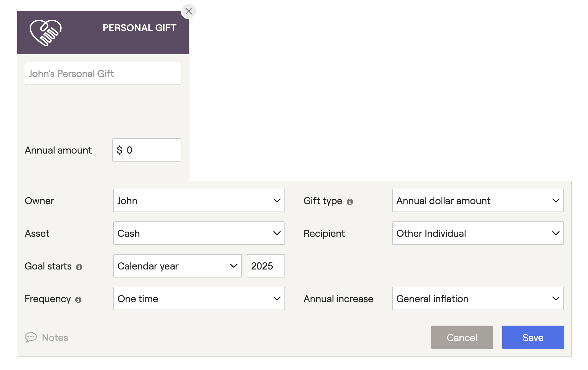Screen dimensions: 588x370
Task: Close the Personal Gift dialog
Action: click(188, 11)
